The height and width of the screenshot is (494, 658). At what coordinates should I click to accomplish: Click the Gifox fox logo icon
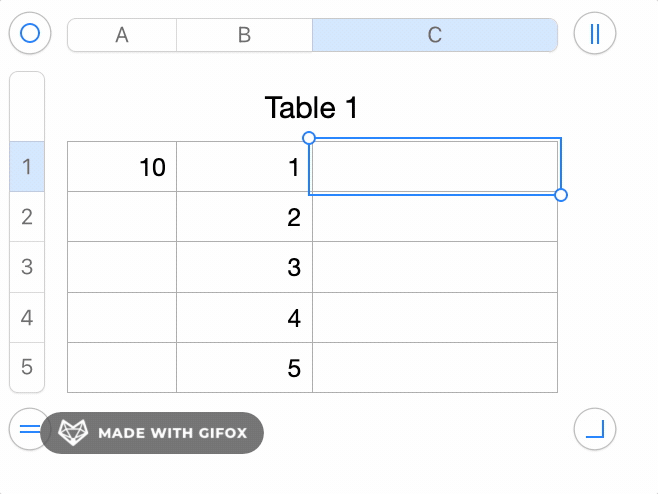click(73, 433)
